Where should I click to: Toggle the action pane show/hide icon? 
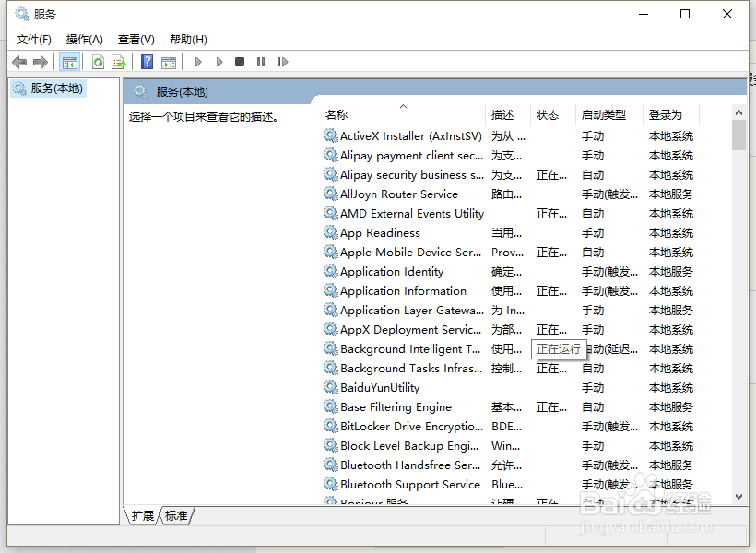[x=169, y=61]
